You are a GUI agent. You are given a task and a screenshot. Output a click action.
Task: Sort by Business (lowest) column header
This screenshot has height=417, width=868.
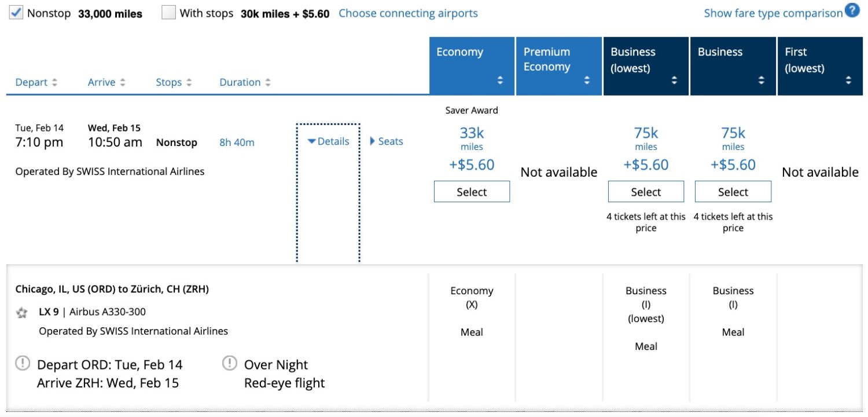[x=646, y=66]
